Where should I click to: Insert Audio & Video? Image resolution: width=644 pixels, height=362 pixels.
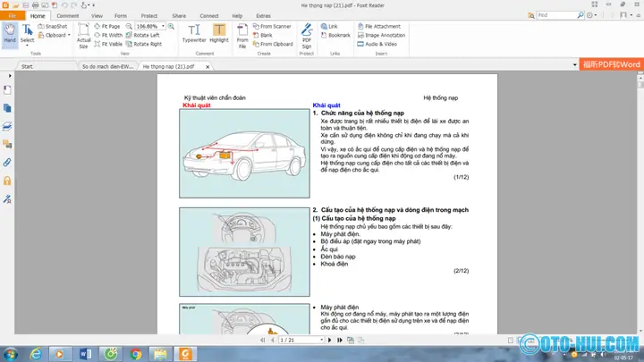[377, 44]
